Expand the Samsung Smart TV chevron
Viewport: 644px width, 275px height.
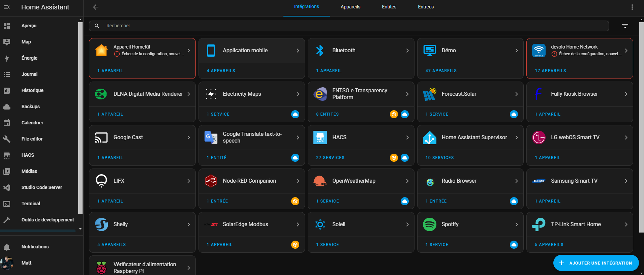(x=626, y=181)
